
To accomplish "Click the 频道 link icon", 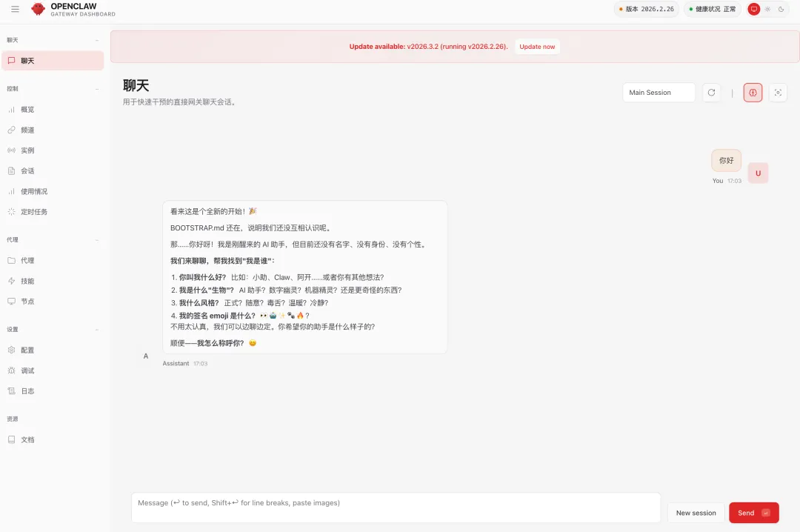I will (11, 130).
